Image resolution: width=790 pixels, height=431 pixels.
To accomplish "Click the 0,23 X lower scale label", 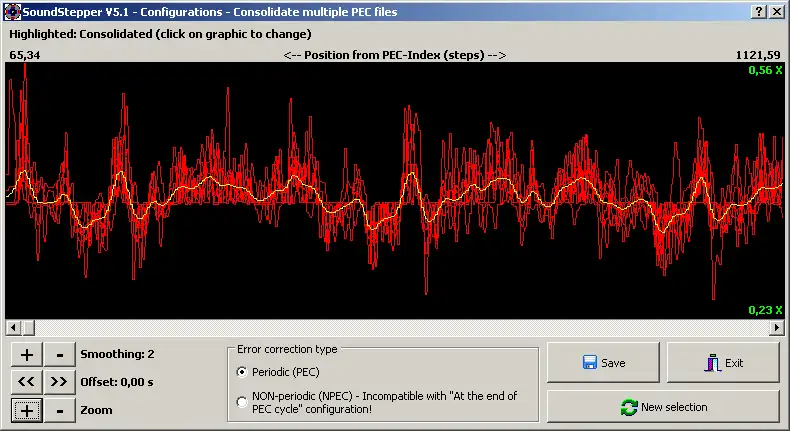I will (x=765, y=310).
